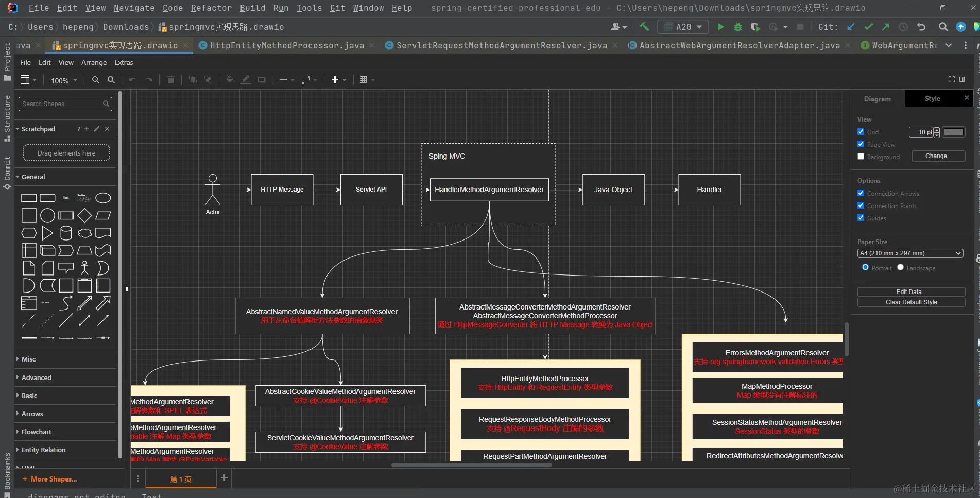Click the Git Update Project arrow
This screenshot has height=498, width=980.
[851, 27]
